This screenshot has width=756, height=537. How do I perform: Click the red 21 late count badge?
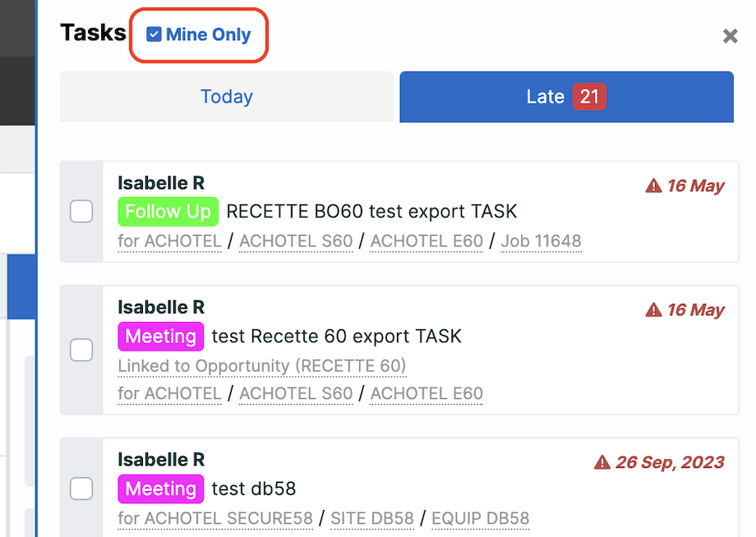click(x=589, y=97)
